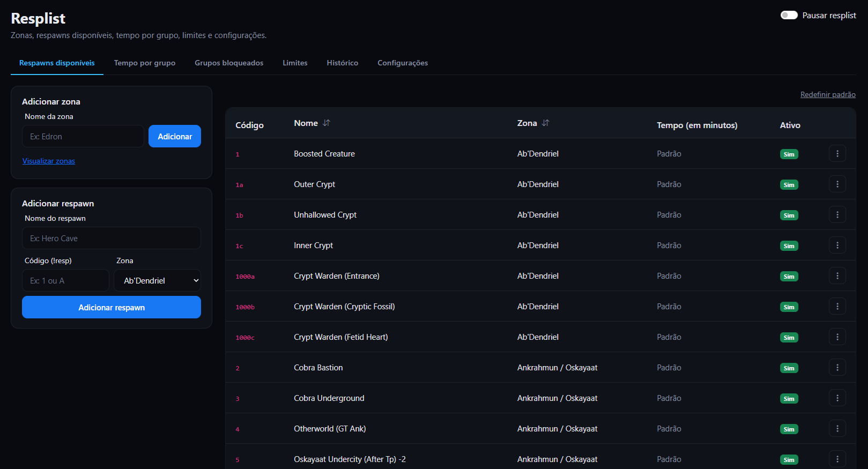Open the Tempo por grupo tab

(x=145, y=63)
